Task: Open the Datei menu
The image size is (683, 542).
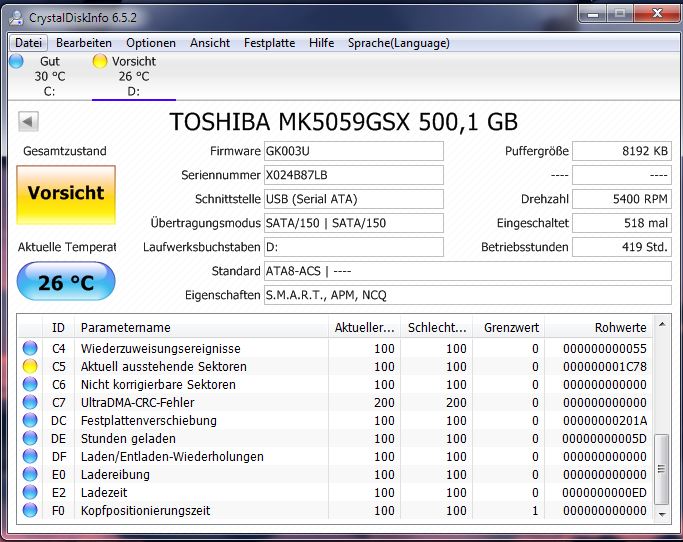Action: 28,43
